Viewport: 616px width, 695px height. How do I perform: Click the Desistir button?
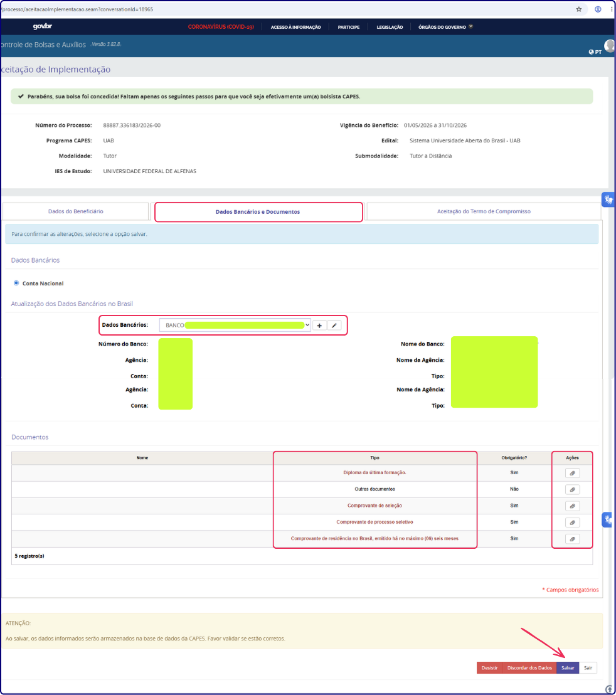pyautogui.click(x=489, y=667)
